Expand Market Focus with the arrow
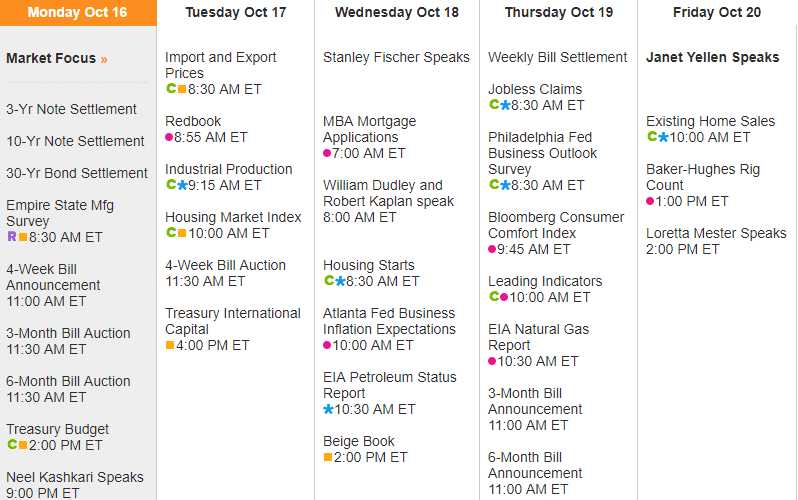 point(104,59)
